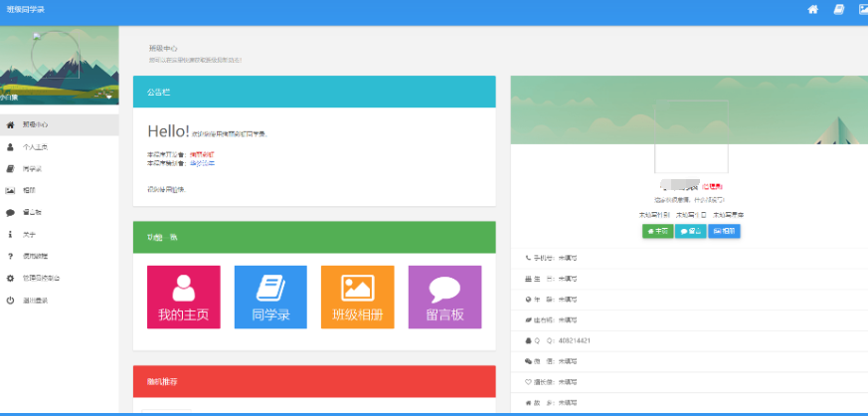Click the 相册 photo icon in sidebar
The height and width of the screenshot is (416, 868).
11,190
